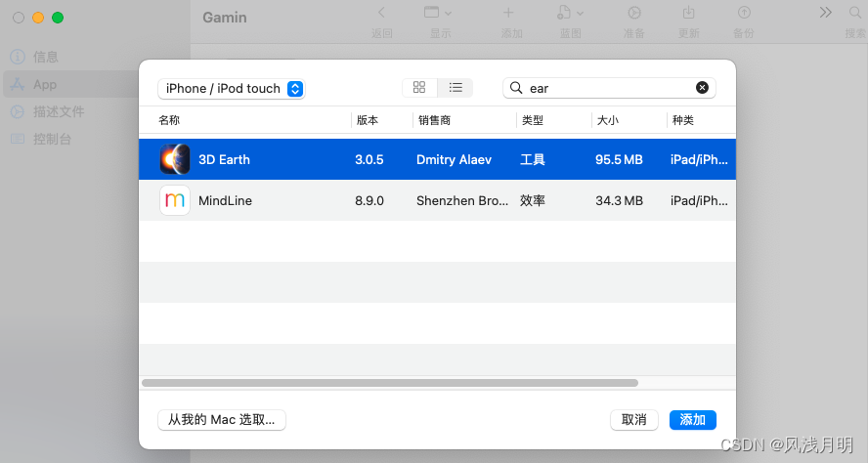Clear the search field text
Image resolution: width=868 pixels, height=463 pixels.
(702, 88)
